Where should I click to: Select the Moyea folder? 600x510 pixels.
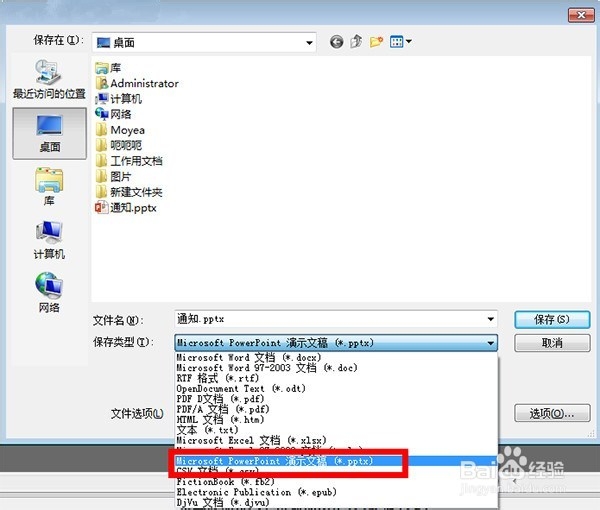tap(120, 130)
